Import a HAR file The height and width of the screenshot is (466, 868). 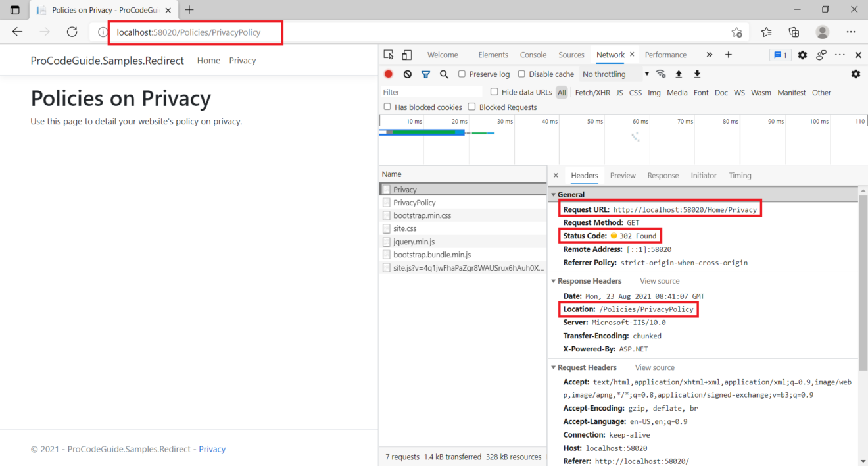[679, 74]
